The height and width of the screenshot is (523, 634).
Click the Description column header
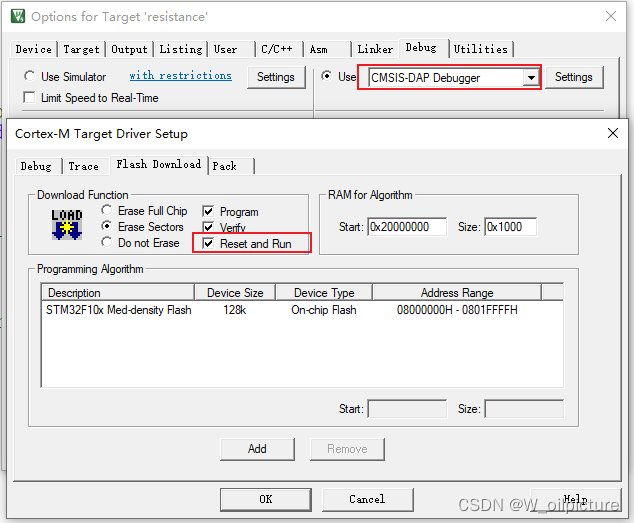coord(117,292)
